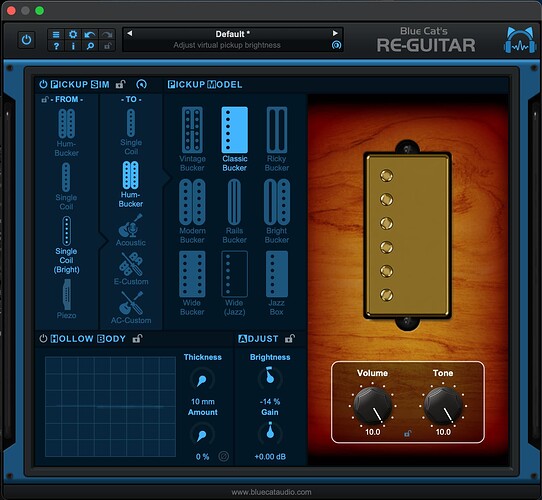Go to next preset with right arrow
The image size is (542, 500).
point(335,33)
